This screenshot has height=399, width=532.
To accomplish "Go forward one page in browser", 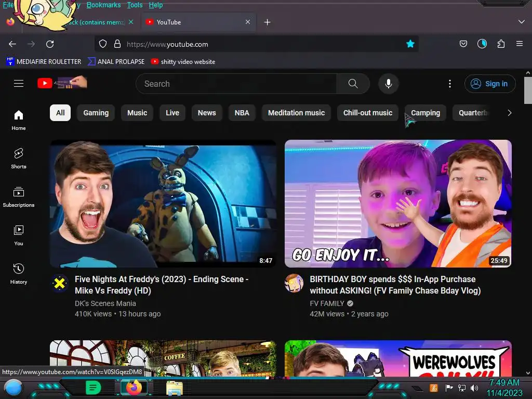I will [x=31, y=44].
